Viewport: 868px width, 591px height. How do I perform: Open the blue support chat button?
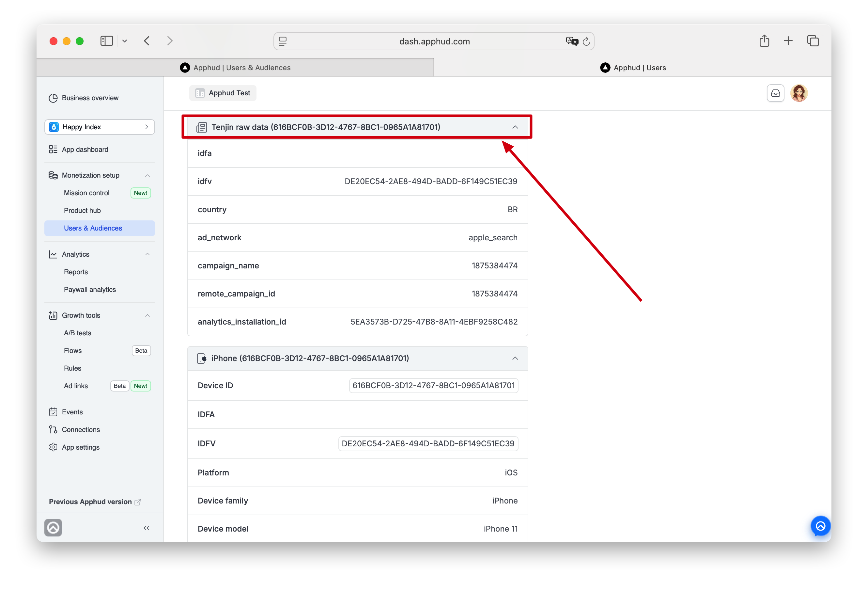click(x=820, y=526)
